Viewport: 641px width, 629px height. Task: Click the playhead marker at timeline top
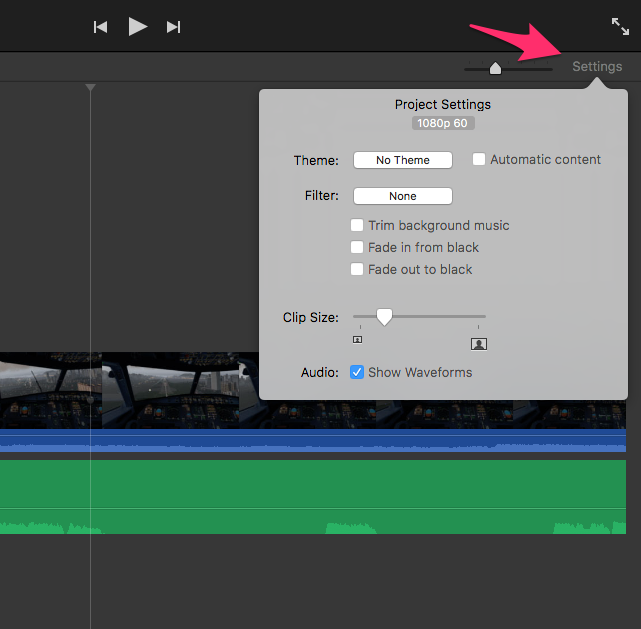(90, 87)
